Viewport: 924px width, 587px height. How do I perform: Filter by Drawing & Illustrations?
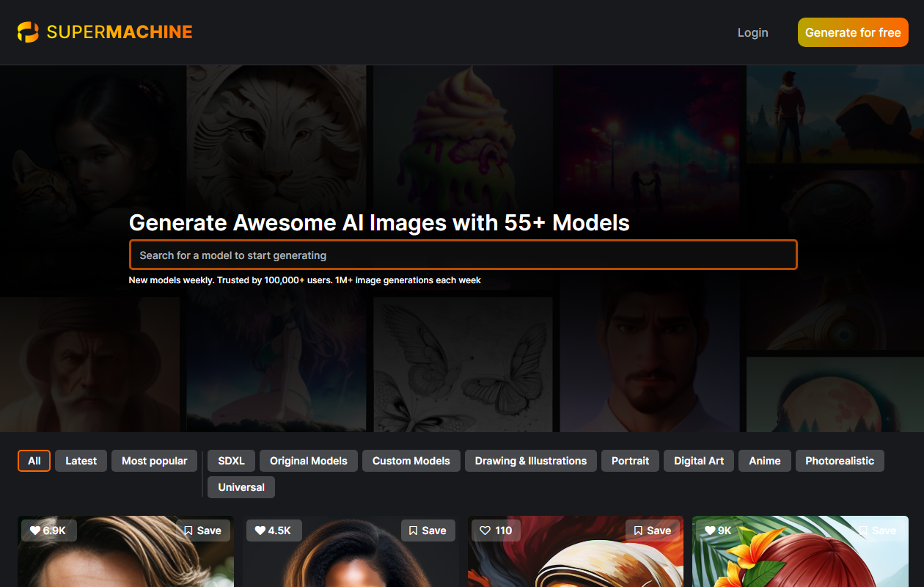530,461
